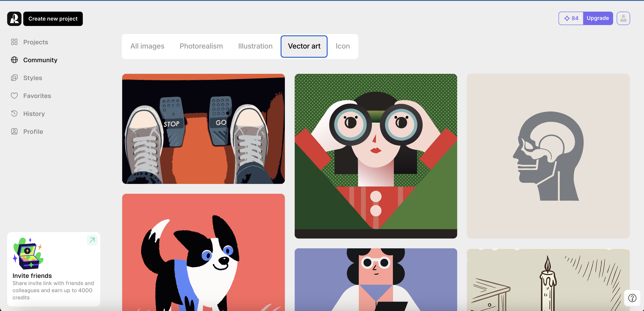The height and width of the screenshot is (311, 644).
Task: Open the woman with binoculars image
Action: click(x=375, y=156)
